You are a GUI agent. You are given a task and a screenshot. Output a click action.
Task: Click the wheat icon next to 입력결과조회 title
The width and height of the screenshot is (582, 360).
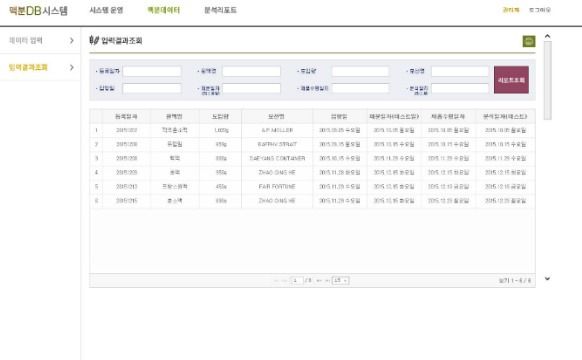point(94,40)
